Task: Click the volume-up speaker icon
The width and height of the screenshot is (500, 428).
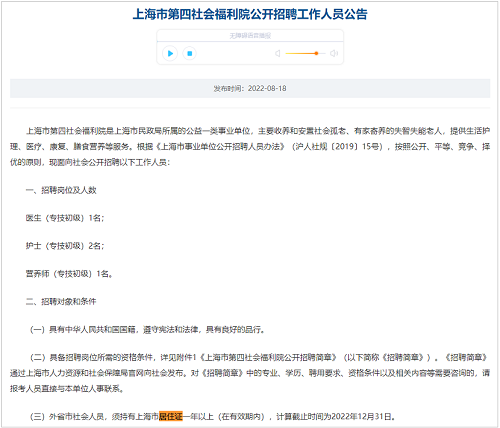Action: [x=334, y=53]
